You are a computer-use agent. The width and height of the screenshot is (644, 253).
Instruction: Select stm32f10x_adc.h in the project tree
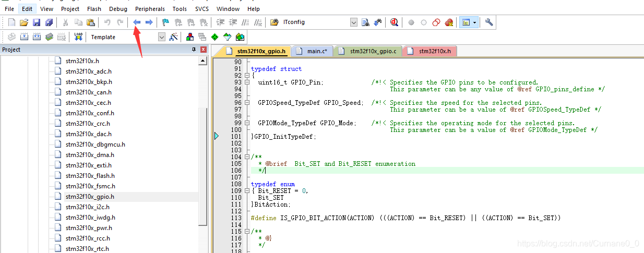[x=89, y=71]
